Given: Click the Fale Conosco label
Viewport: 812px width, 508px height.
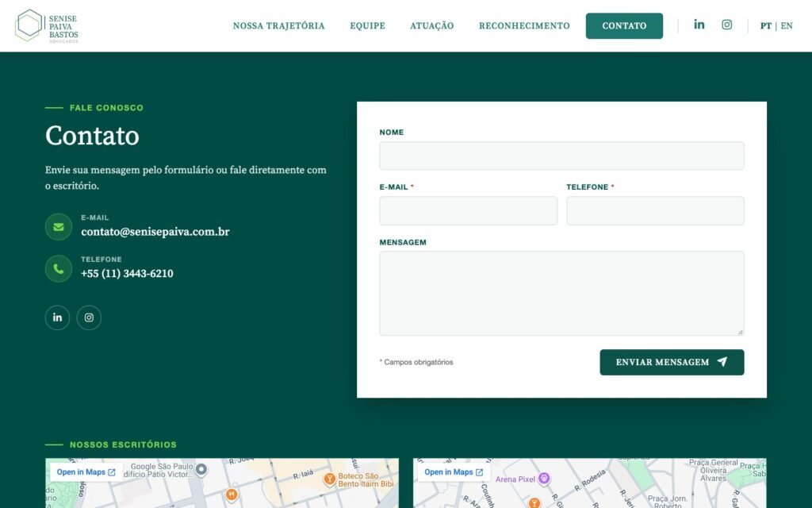Looking at the screenshot, I should [x=107, y=108].
